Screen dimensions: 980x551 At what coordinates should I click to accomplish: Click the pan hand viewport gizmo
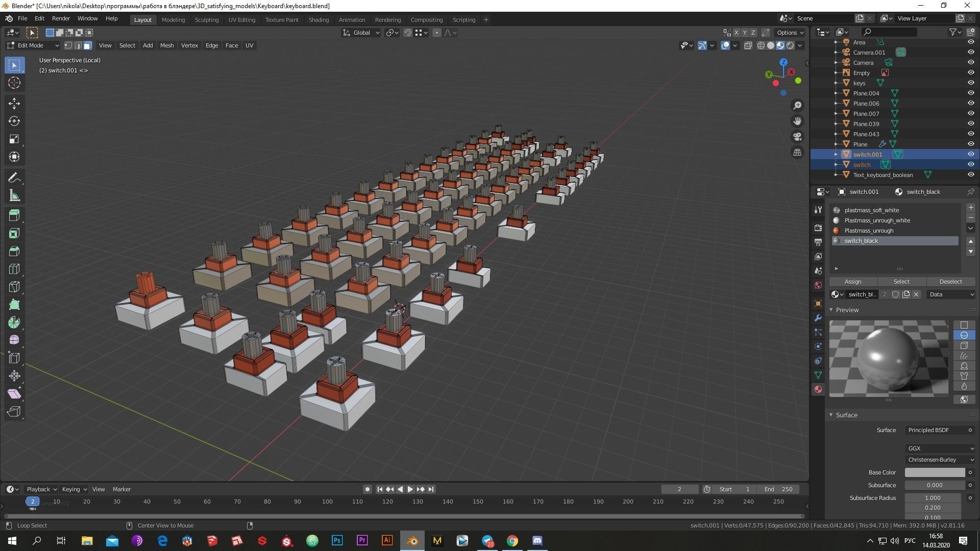click(797, 121)
